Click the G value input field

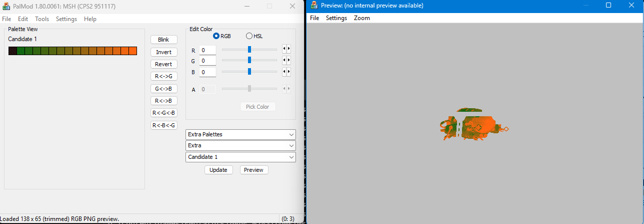coord(207,61)
